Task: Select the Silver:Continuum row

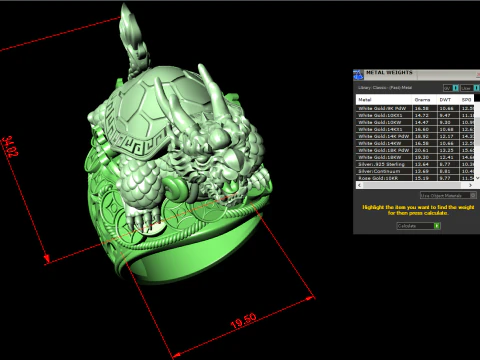Action: 415,171
